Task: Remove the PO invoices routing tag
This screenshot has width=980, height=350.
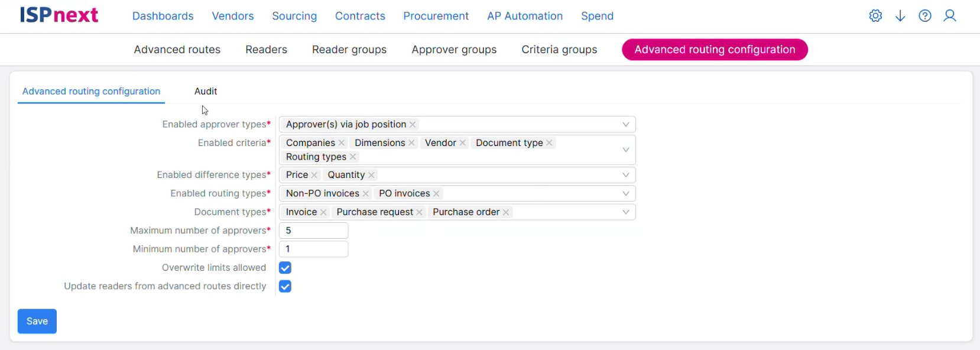Action: point(436,194)
